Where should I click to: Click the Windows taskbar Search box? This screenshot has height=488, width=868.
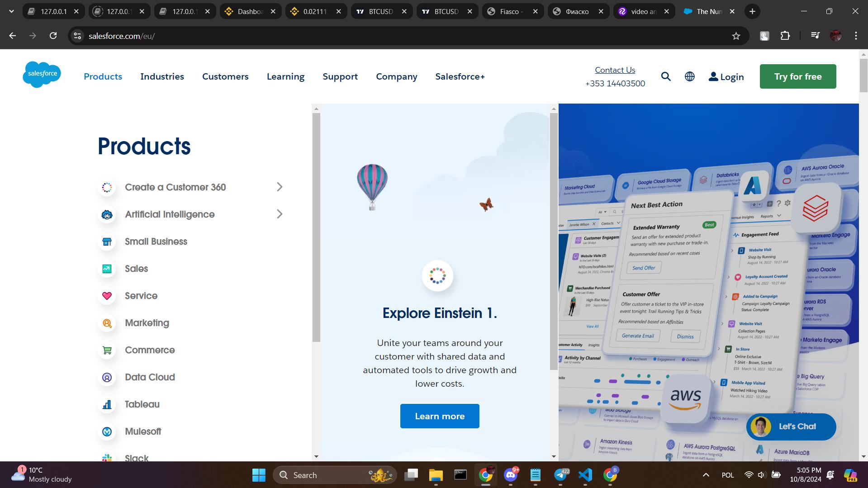coord(335,475)
